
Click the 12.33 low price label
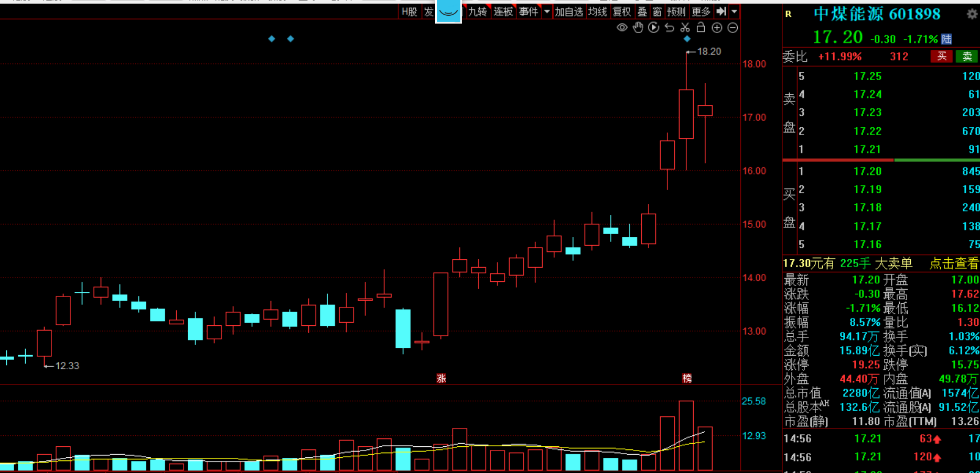click(67, 366)
